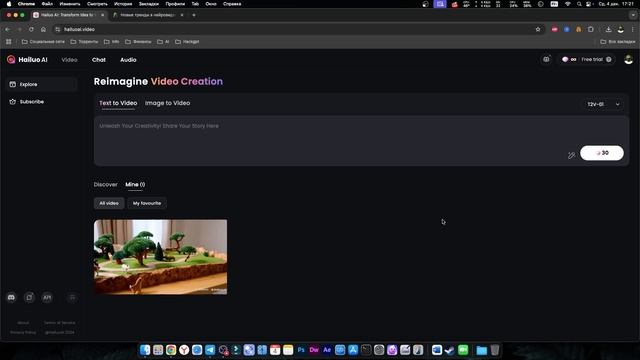Expand the tab search dropdown arrow
This screenshot has width=640, height=360.
[633, 15]
